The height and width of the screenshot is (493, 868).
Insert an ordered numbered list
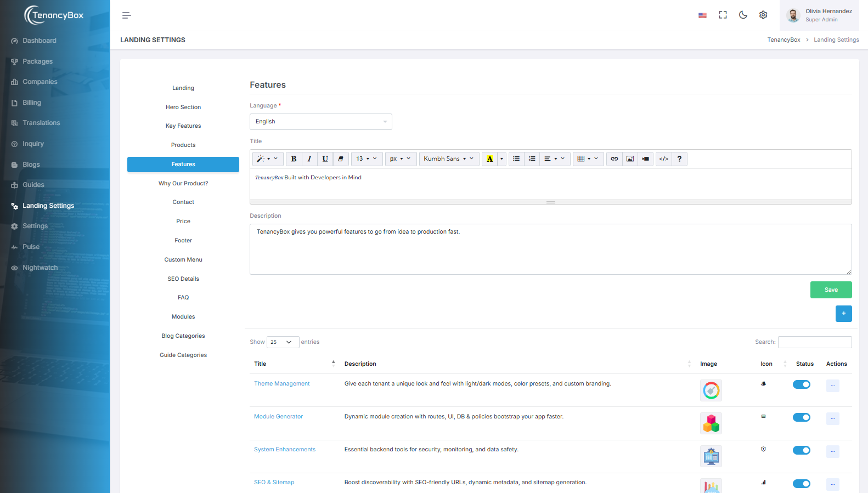pyautogui.click(x=532, y=159)
